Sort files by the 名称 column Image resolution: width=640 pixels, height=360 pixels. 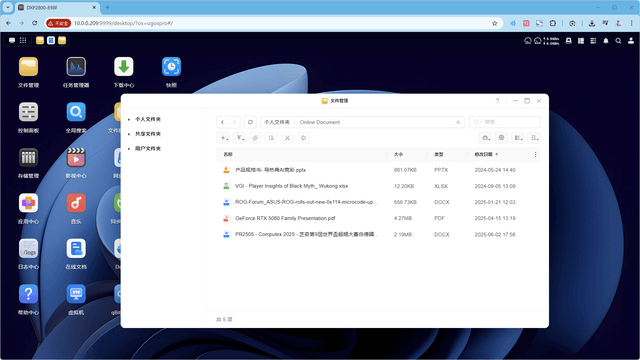pyautogui.click(x=228, y=154)
